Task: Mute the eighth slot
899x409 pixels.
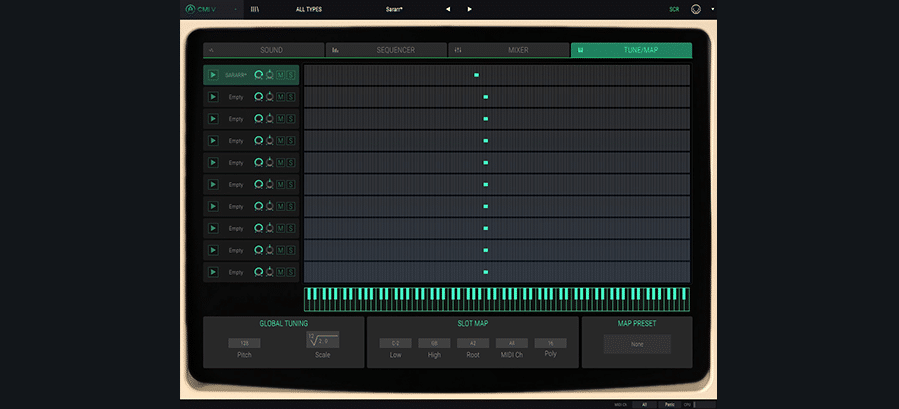Action: 280,228
